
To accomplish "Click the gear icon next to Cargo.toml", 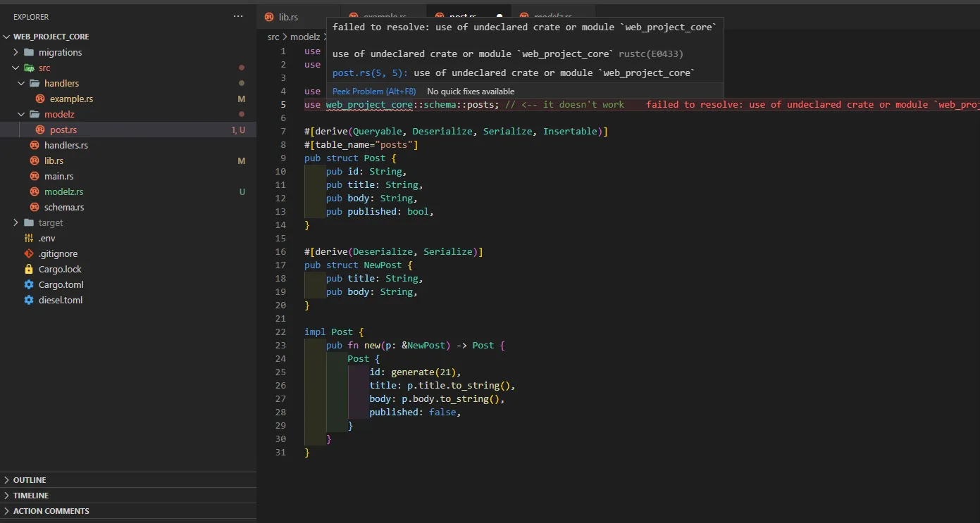I will 29,285.
